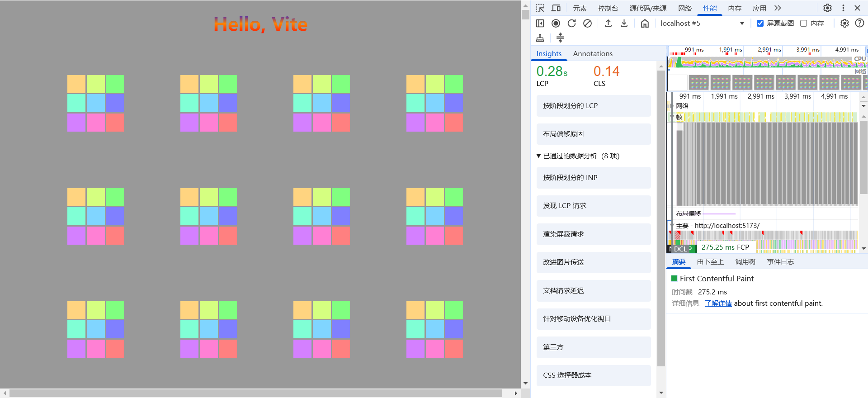The image size is (868, 398).
Task: Open the 事件日志 event log tab
Action: pos(780,262)
